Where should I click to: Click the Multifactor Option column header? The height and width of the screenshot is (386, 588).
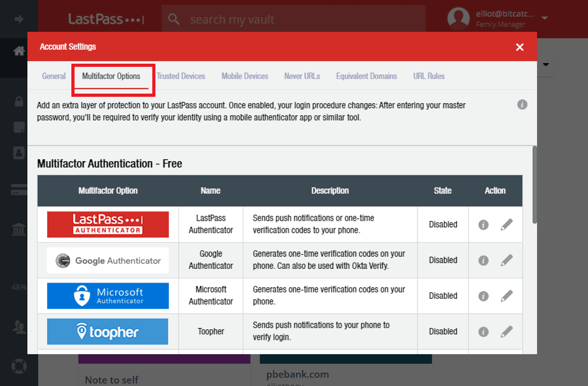click(x=108, y=191)
